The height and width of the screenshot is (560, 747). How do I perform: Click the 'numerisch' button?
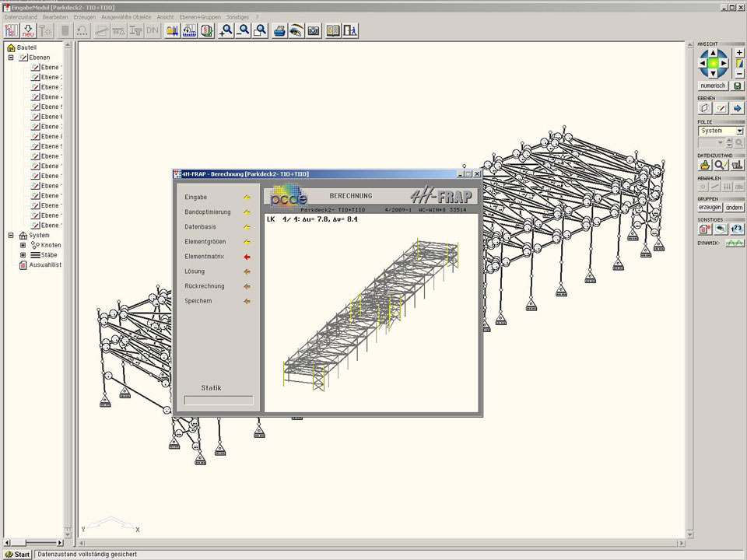coord(713,86)
